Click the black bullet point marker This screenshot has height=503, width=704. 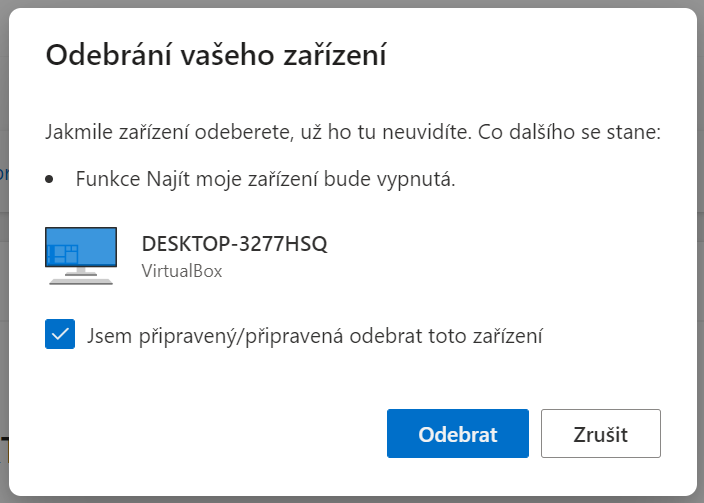[49, 179]
